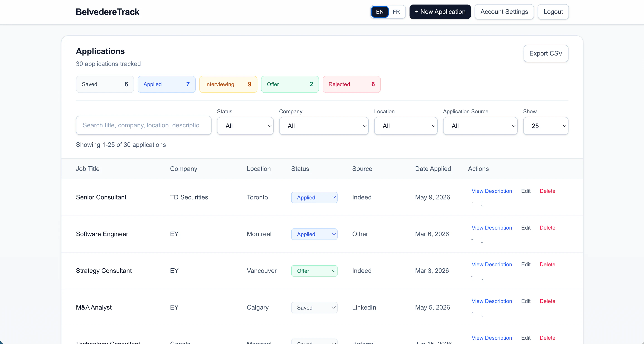This screenshot has height=344, width=644.
Task: Open the Show 25 page-size dropdown
Action: [546, 126]
